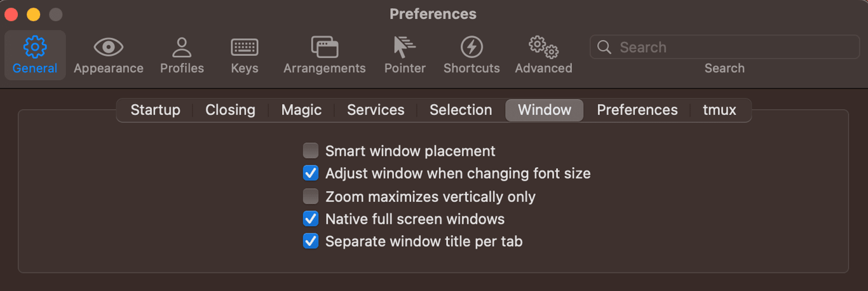
Task: Select the Magic tab
Action: [x=301, y=110]
